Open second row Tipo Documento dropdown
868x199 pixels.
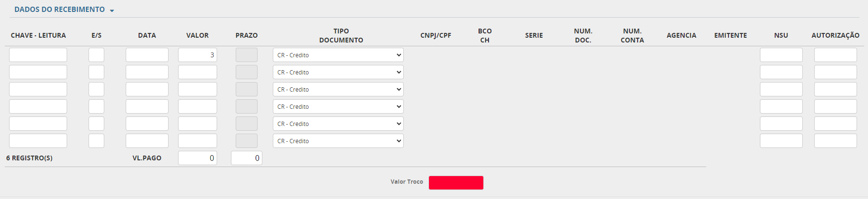pos(338,72)
